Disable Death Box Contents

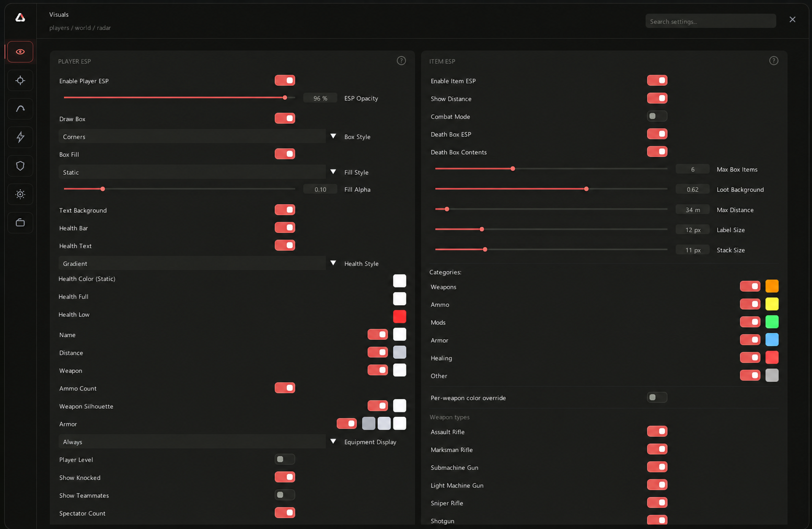(657, 152)
